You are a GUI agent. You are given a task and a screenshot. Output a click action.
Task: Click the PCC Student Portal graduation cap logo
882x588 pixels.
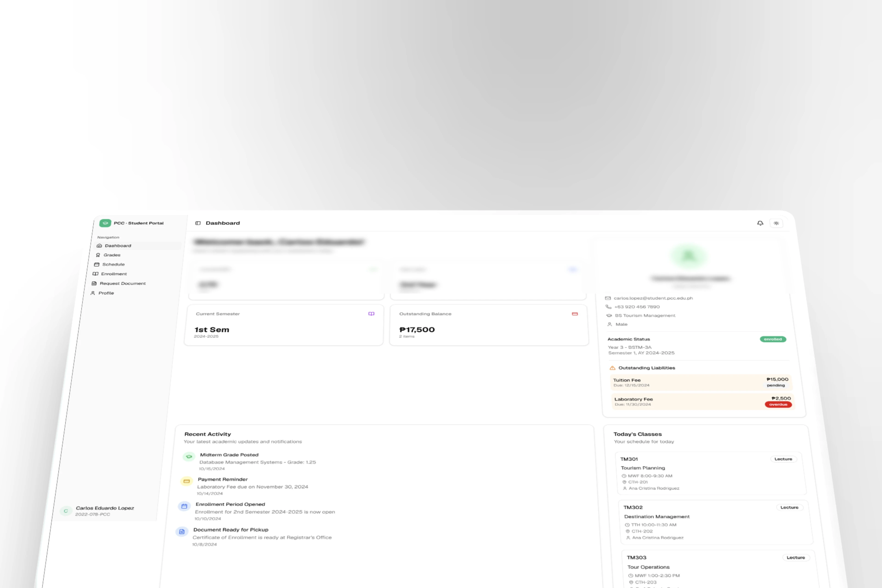(x=105, y=223)
